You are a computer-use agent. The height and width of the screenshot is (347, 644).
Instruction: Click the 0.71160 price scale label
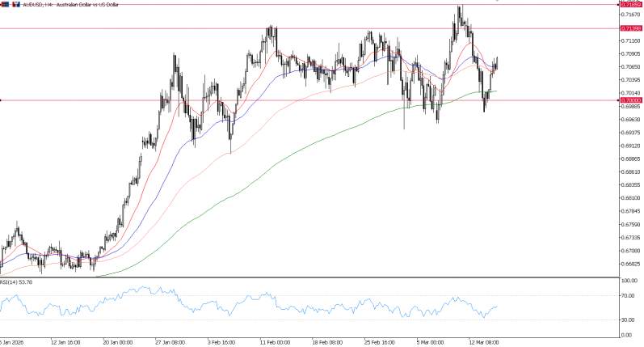coord(631,40)
